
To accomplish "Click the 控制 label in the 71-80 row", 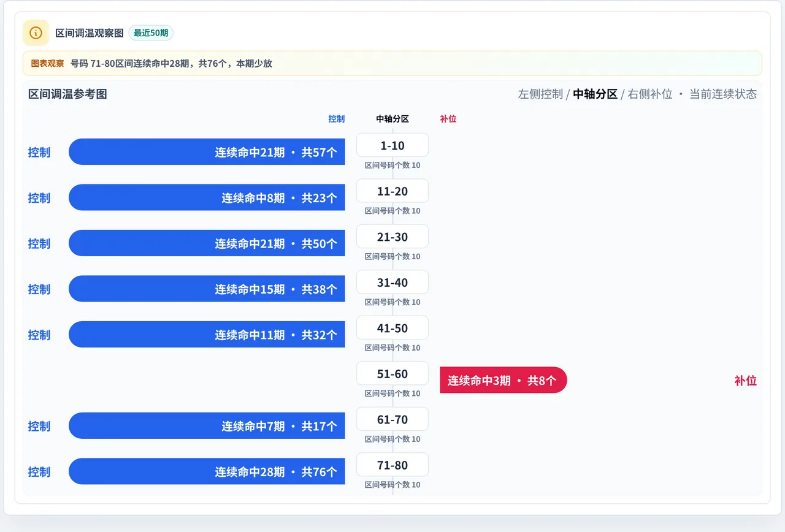I will 39,471.
